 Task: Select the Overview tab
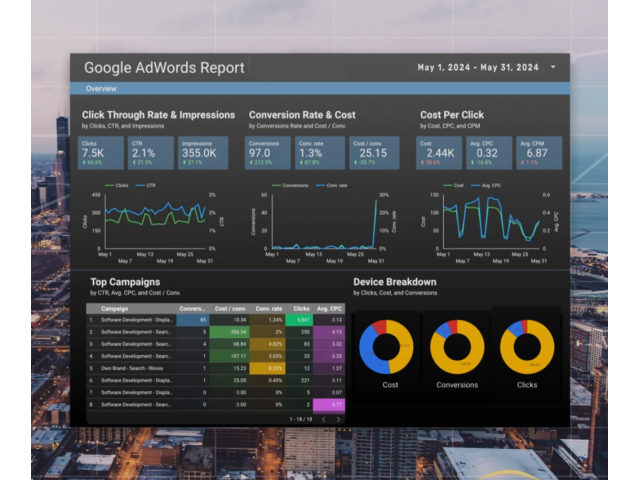(x=101, y=89)
